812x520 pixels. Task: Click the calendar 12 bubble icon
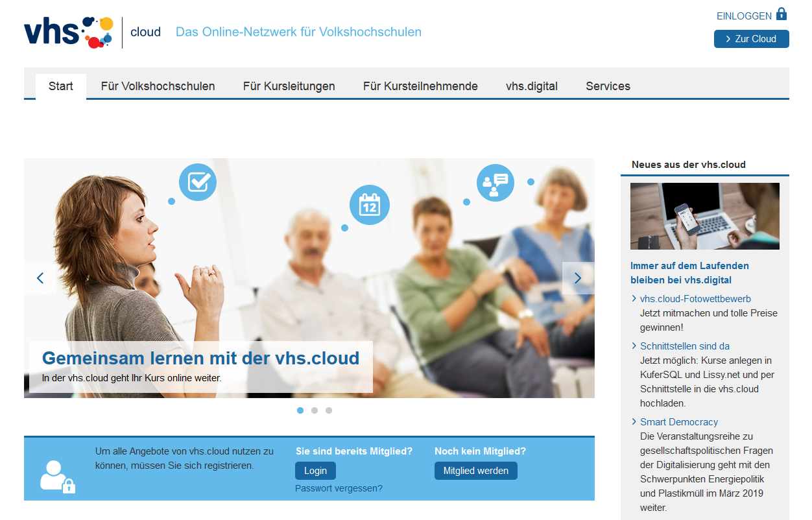coord(370,205)
